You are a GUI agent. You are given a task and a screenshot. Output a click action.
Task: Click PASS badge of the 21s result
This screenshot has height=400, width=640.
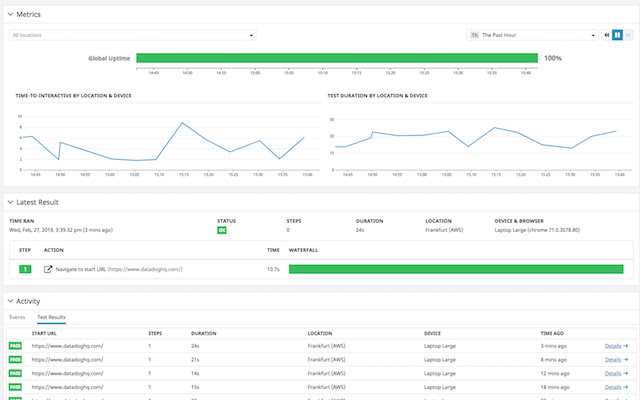(x=15, y=359)
